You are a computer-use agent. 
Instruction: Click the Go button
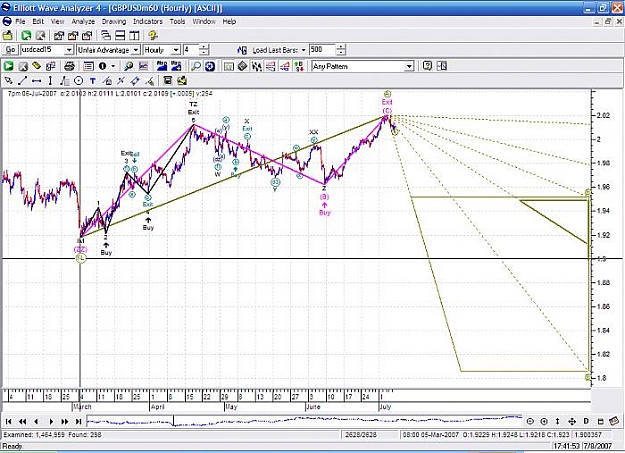(x=10, y=50)
